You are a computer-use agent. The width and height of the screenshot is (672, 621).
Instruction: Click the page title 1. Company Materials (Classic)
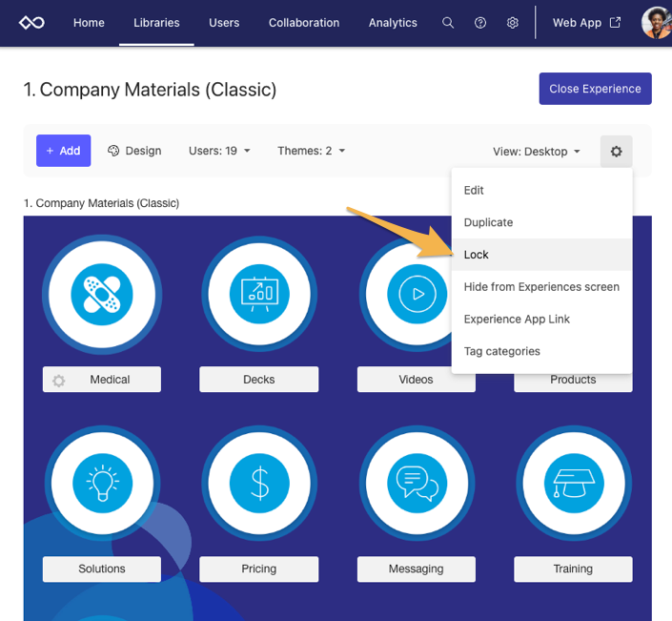coord(150,90)
